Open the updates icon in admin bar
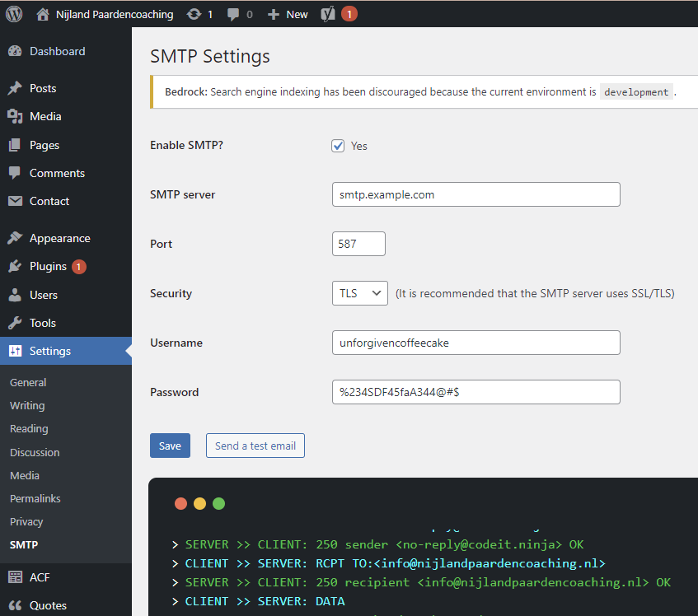 pyautogui.click(x=194, y=14)
